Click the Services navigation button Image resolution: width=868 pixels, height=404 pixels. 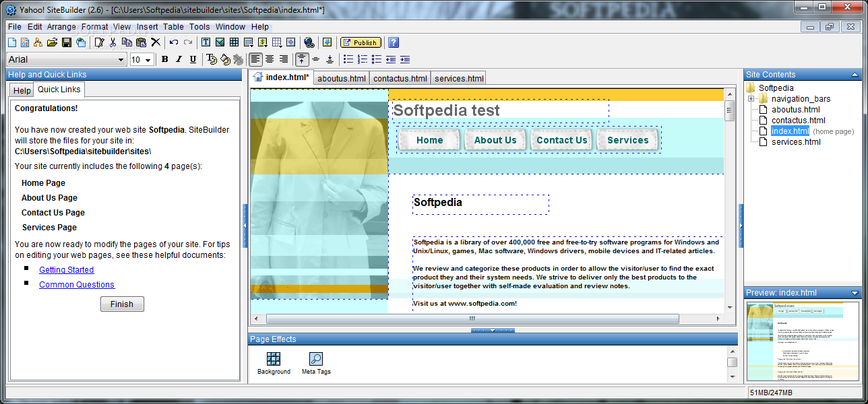(627, 140)
